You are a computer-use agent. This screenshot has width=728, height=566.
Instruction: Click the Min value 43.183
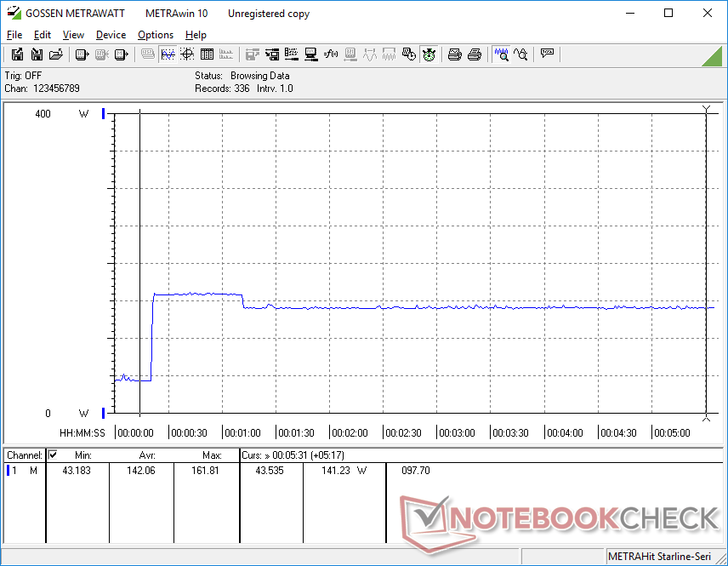pos(77,471)
